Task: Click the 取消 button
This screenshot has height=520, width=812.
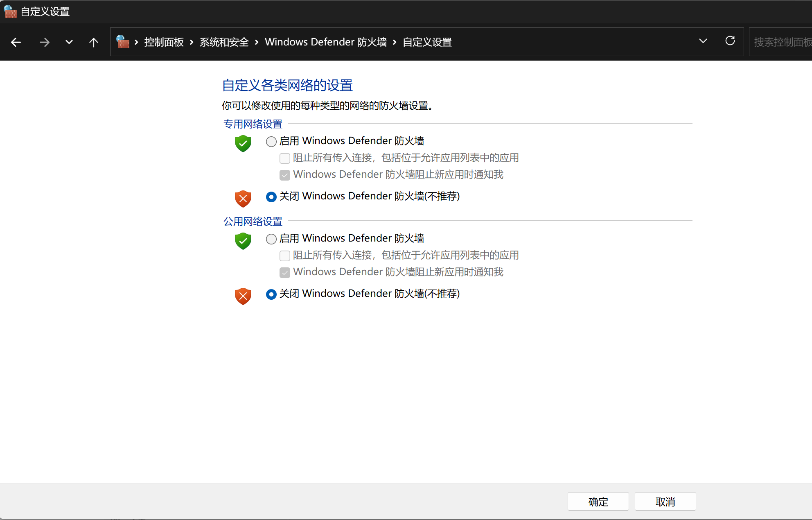Action: click(665, 502)
